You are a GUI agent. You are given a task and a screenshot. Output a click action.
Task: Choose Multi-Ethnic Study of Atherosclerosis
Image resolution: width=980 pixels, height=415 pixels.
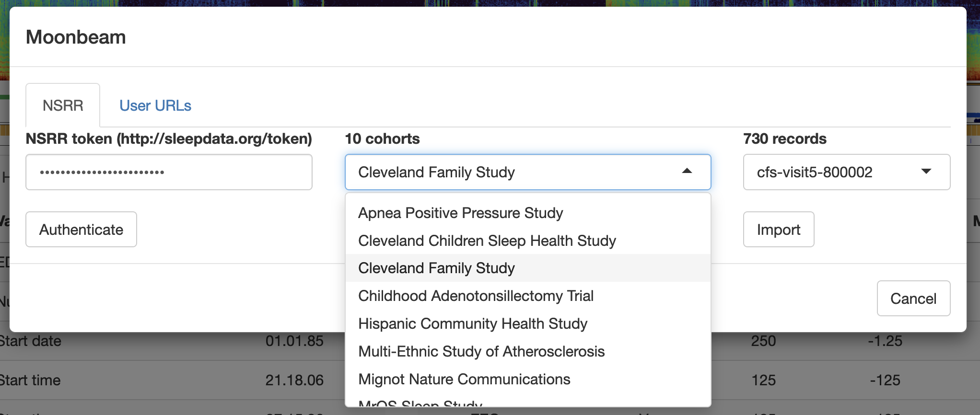click(481, 351)
